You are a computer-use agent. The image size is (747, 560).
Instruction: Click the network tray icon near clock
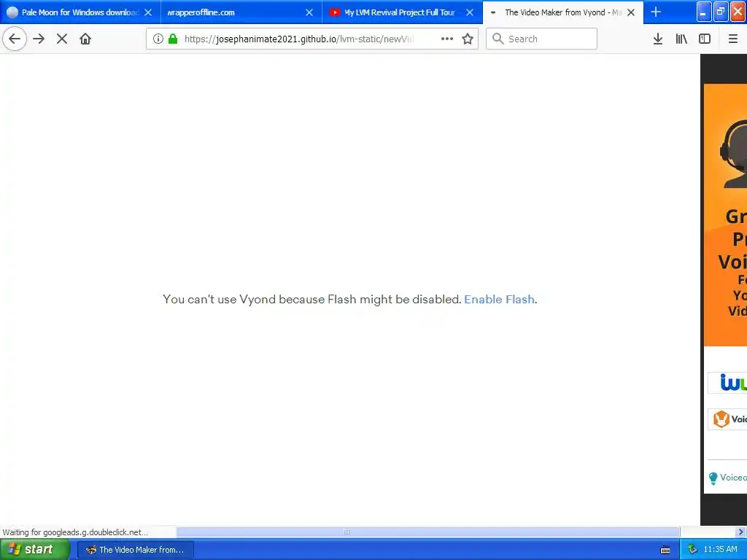coord(692,550)
